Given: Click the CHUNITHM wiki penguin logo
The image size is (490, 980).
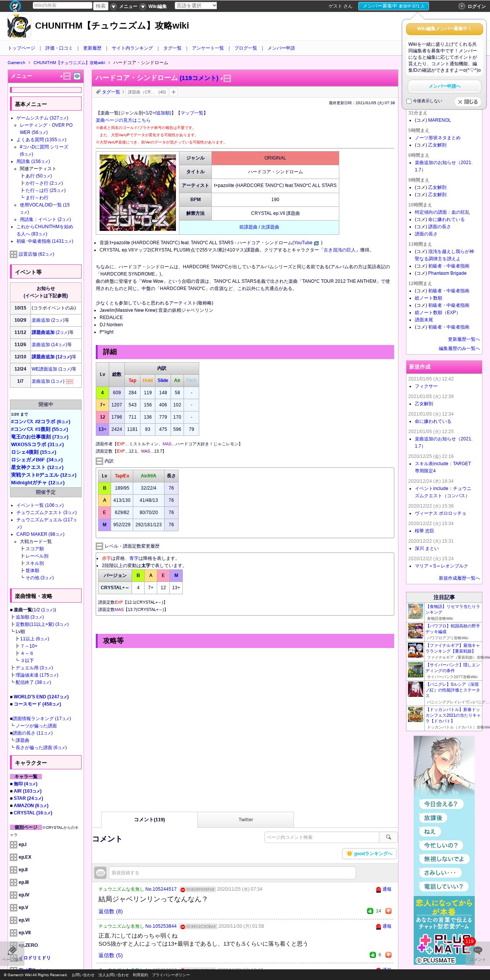Looking at the screenshot, I should [x=19, y=26].
